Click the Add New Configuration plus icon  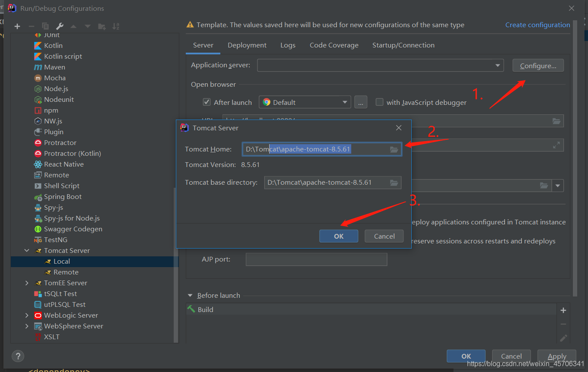(17, 26)
